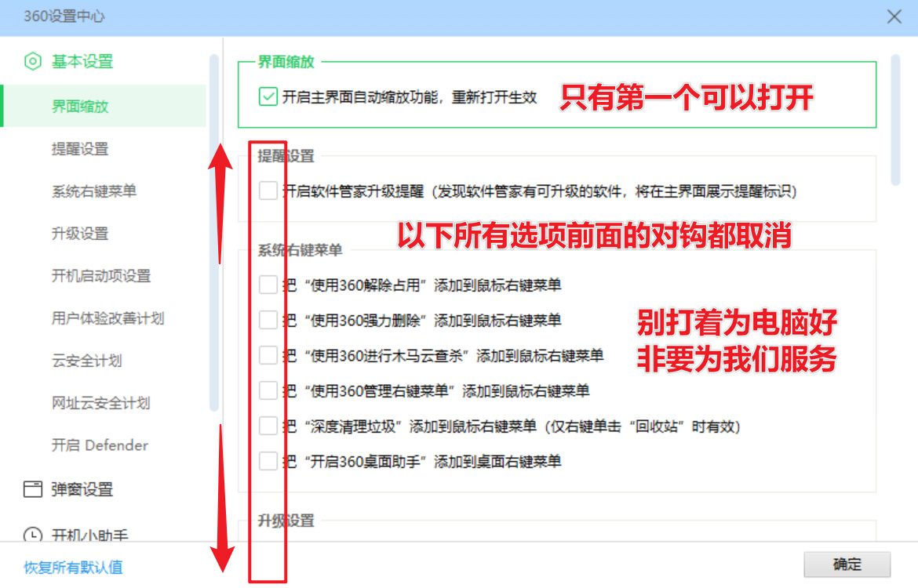Check “使用360强力删除” right-click menu option
Image resolution: width=918 pixels, height=588 pixels.
coord(268,320)
